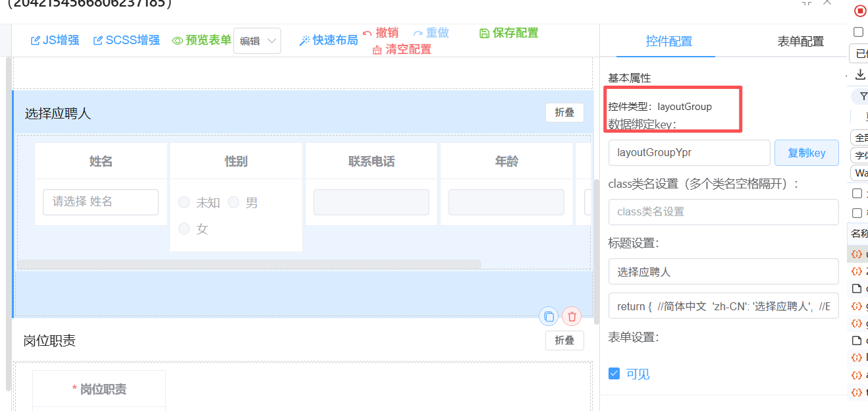This screenshot has width=868, height=411.
Task: Click the 预览表单 eye icon
Action: (177, 40)
